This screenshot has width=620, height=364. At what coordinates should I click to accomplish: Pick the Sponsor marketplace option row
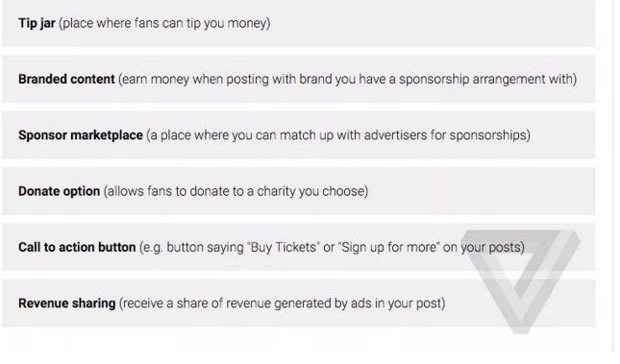299,135
